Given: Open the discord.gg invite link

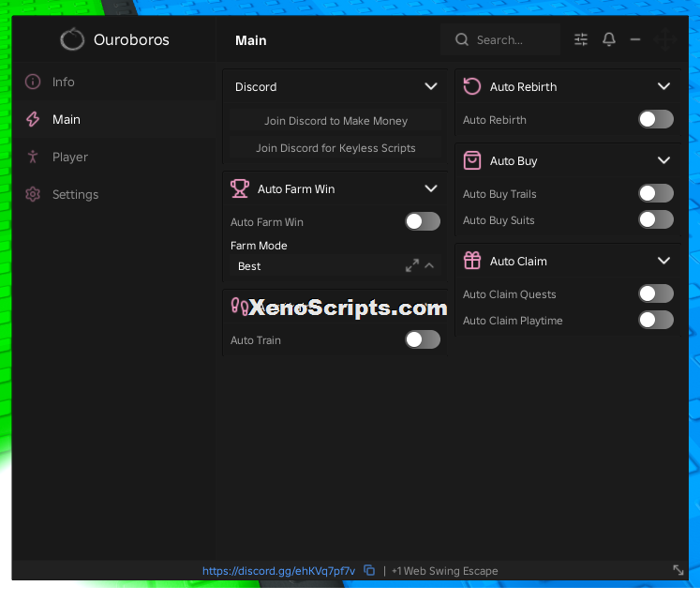Looking at the screenshot, I should click(278, 571).
